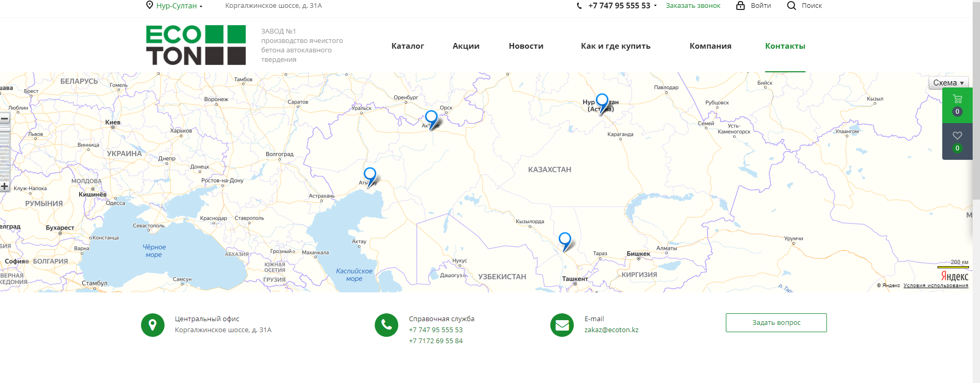This screenshot has height=383, width=980.
Task: Click the Коргалжинское шоссе header address
Action: [274, 6]
